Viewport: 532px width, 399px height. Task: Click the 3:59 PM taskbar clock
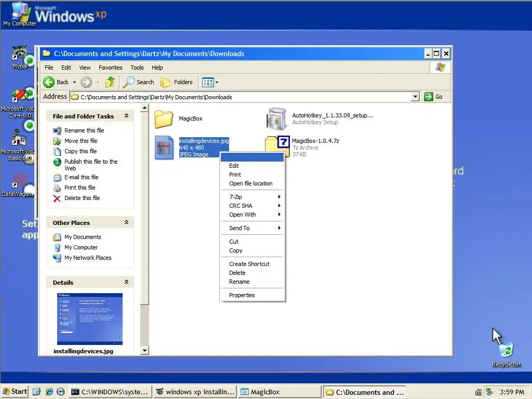512,392
